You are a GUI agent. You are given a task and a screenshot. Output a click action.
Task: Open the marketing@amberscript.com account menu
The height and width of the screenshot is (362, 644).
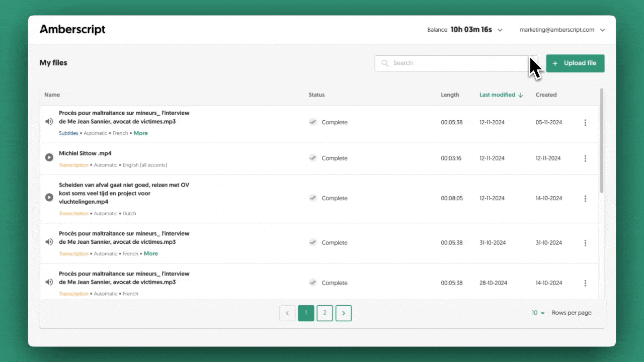[x=562, y=30]
